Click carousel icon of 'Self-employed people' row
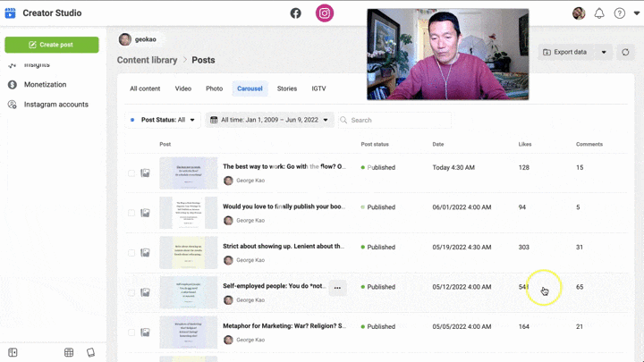 [146, 292]
